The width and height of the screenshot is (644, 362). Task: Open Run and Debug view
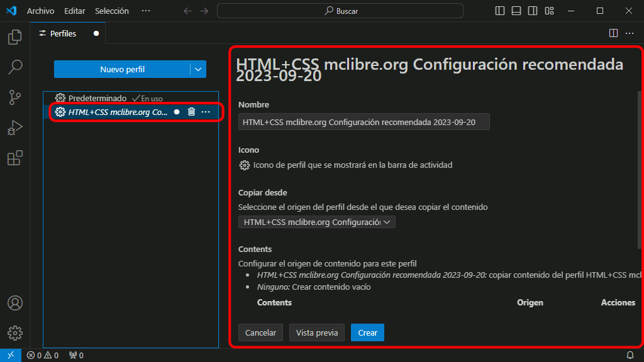tap(15, 128)
